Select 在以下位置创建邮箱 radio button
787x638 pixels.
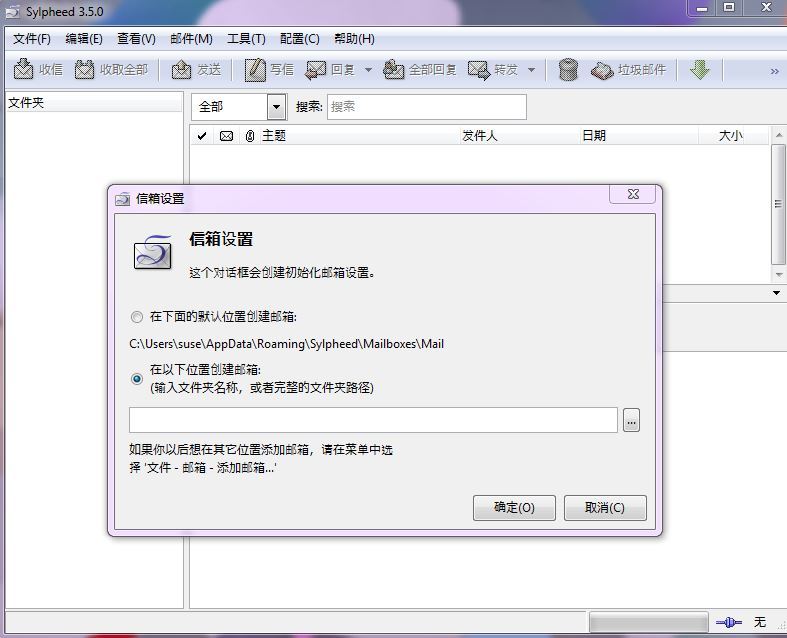click(x=137, y=378)
